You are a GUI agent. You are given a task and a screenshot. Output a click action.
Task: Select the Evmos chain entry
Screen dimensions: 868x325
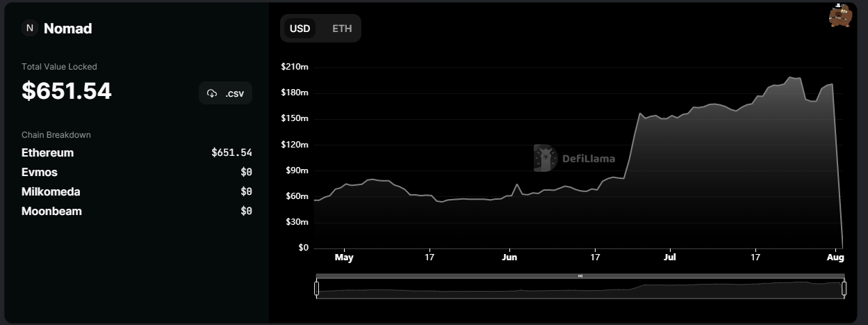[40, 173]
